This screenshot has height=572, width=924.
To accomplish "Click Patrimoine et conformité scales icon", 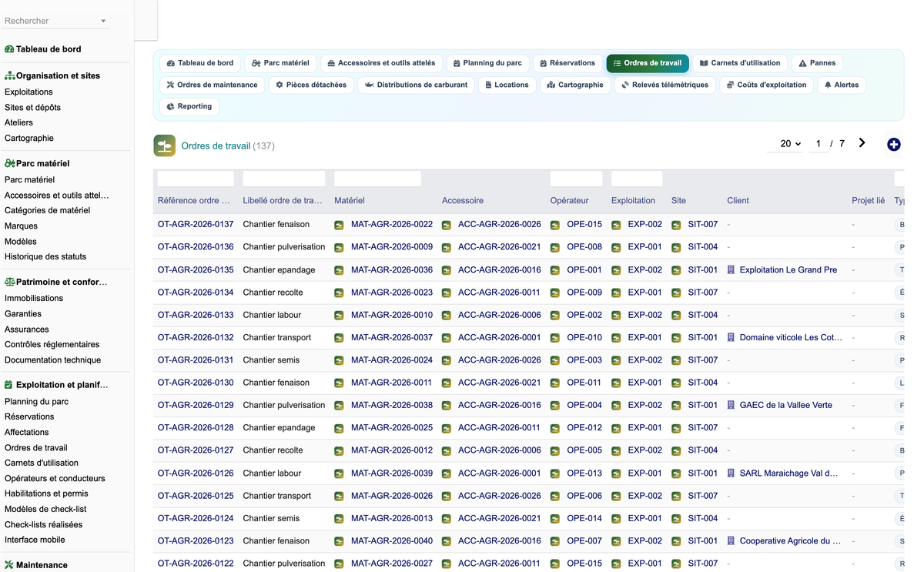I will 9,283.
